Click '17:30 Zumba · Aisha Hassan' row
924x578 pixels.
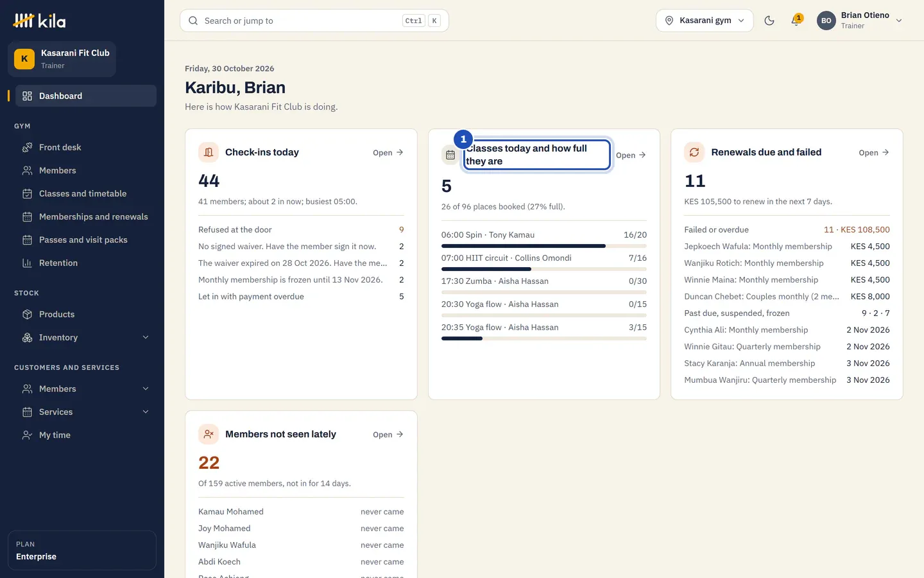click(544, 281)
